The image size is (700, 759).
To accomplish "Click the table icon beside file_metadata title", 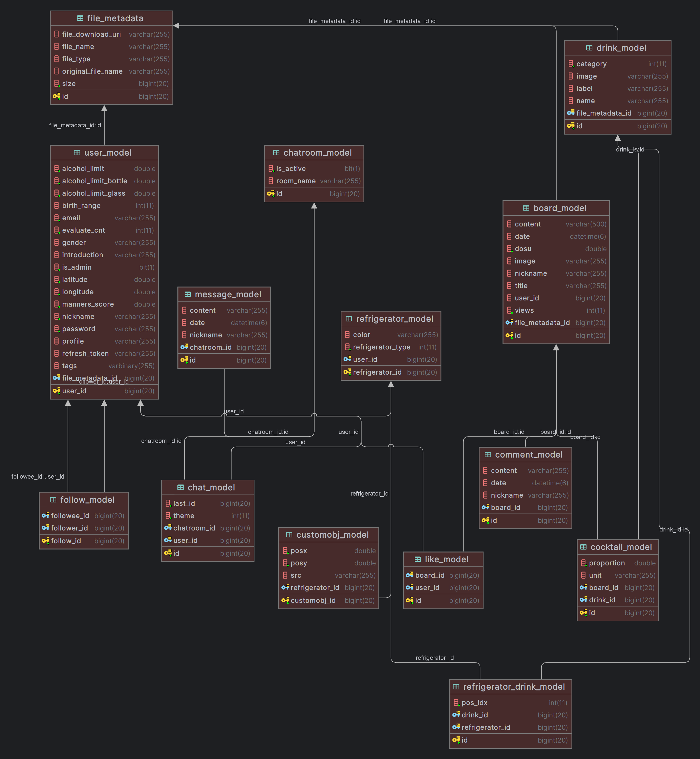I will 80,18.
